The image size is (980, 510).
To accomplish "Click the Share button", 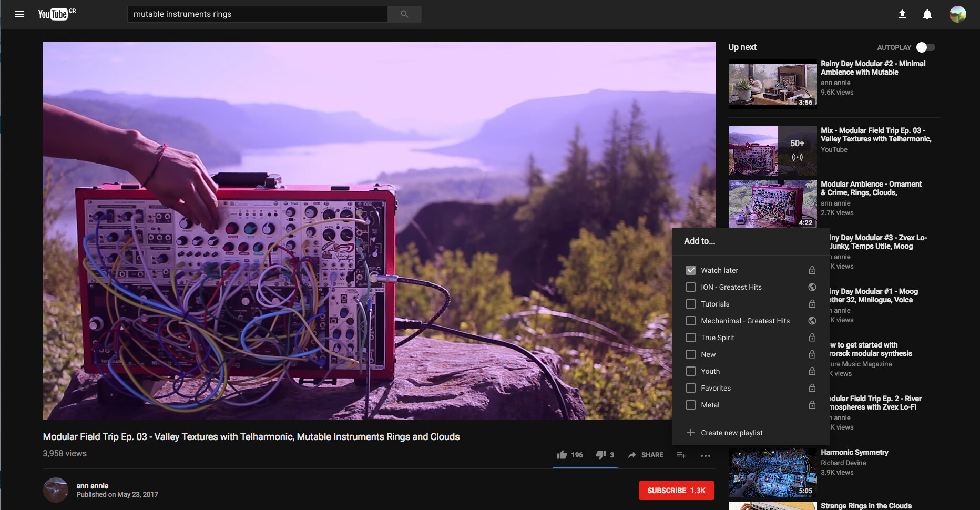I will click(x=646, y=455).
